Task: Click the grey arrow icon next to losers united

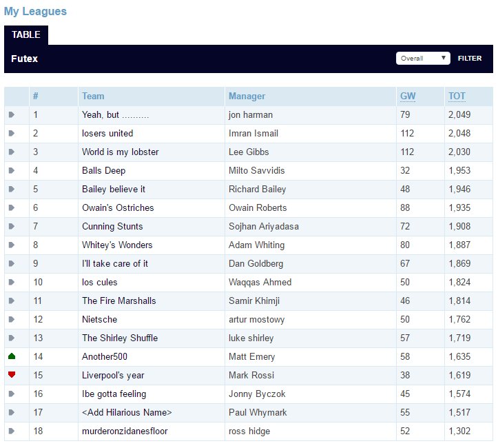Action: pyautogui.click(x=12, y=133)
